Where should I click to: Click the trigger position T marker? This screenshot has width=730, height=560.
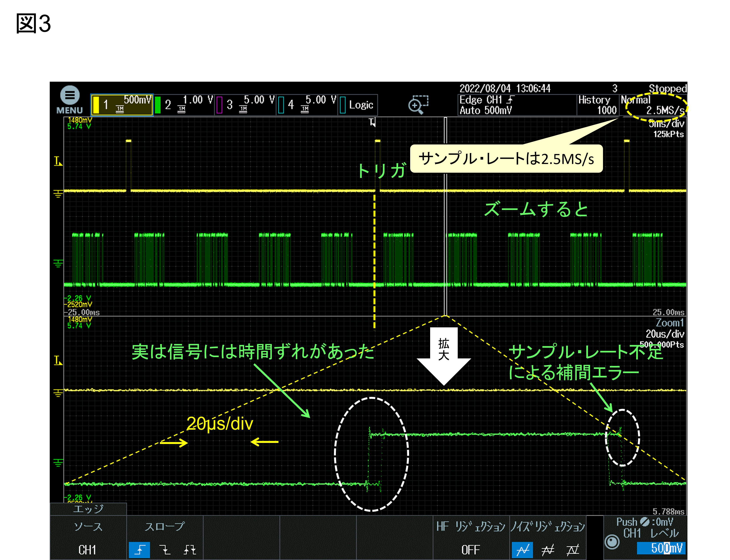click(373, 122)
